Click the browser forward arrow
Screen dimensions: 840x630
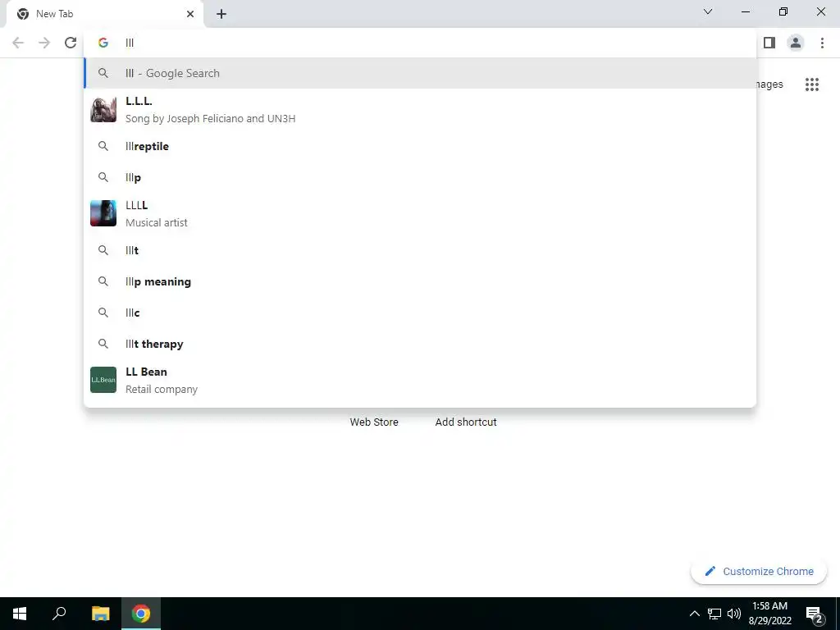(x=44, y=43)
